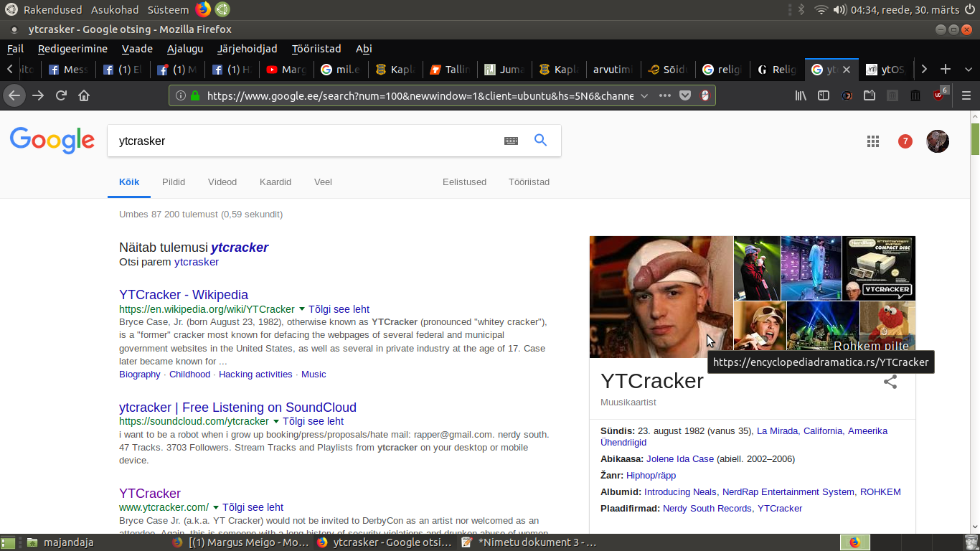Open the Firefox home page
Image resolution: width=980 pixels, height=551 pixels.
click(84, 95)
